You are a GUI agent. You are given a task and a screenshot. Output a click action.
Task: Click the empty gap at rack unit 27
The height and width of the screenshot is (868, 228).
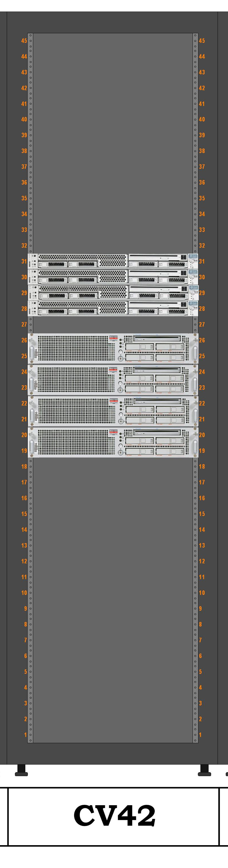[x=113, y=324]
